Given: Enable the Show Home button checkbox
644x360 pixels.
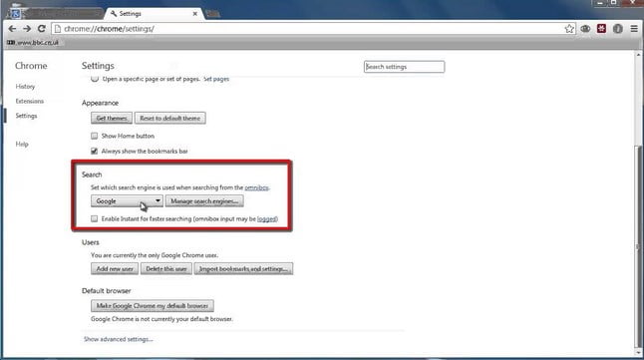Looking at the screenshot, I should point(95,136).
